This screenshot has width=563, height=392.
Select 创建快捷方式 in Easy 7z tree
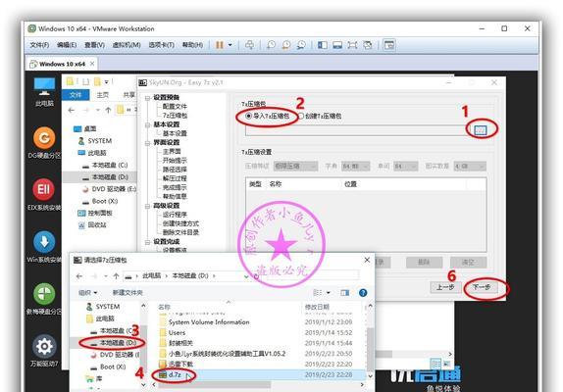(180, 223)
